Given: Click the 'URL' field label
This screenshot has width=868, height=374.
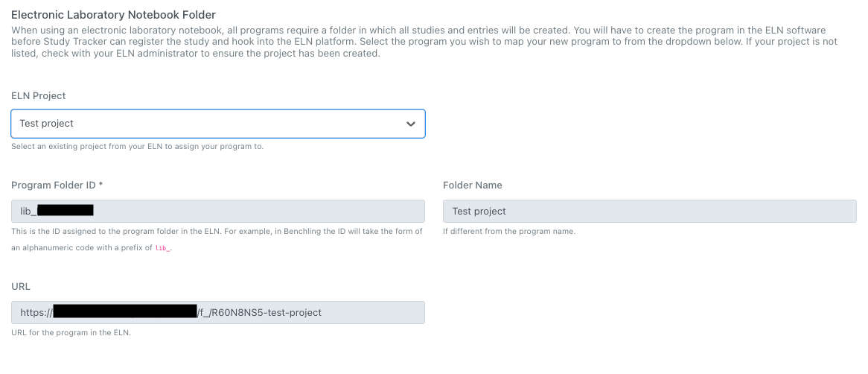Looking at the screenshot, I should tap(21, 286).
